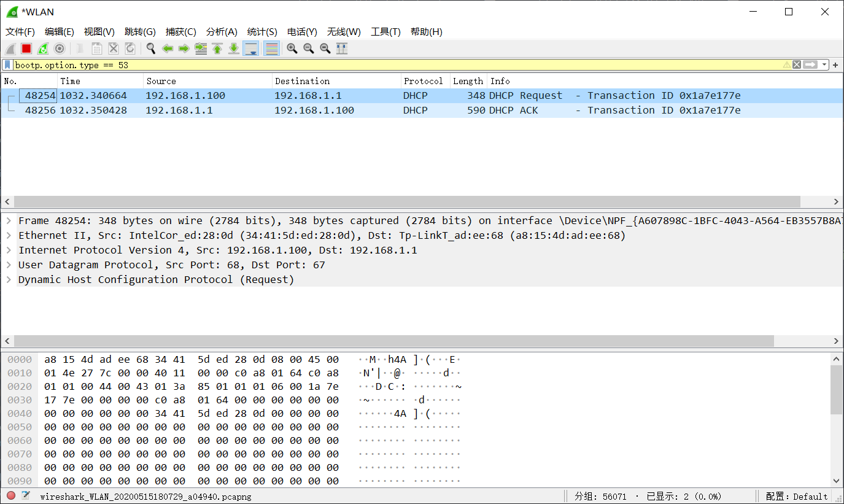Toggle auto-scroll during live capture

[x=250, y=48]
